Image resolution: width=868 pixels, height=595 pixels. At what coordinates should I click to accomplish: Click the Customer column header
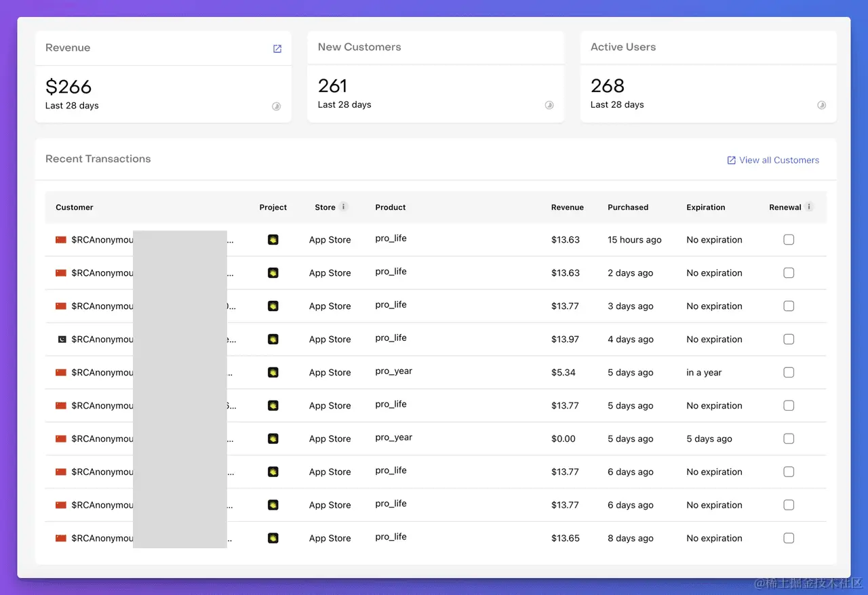pos(75,207)
